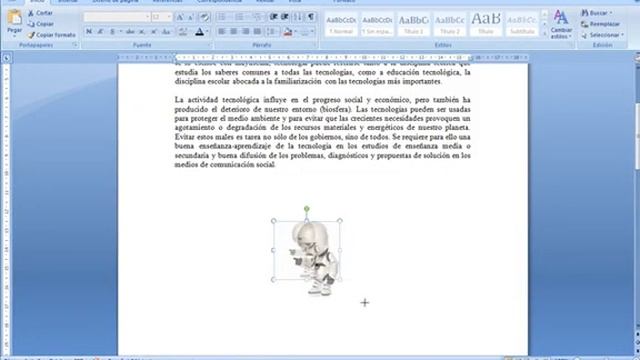
Task: Apply the large Título style
Action: (x=485, y=24)
